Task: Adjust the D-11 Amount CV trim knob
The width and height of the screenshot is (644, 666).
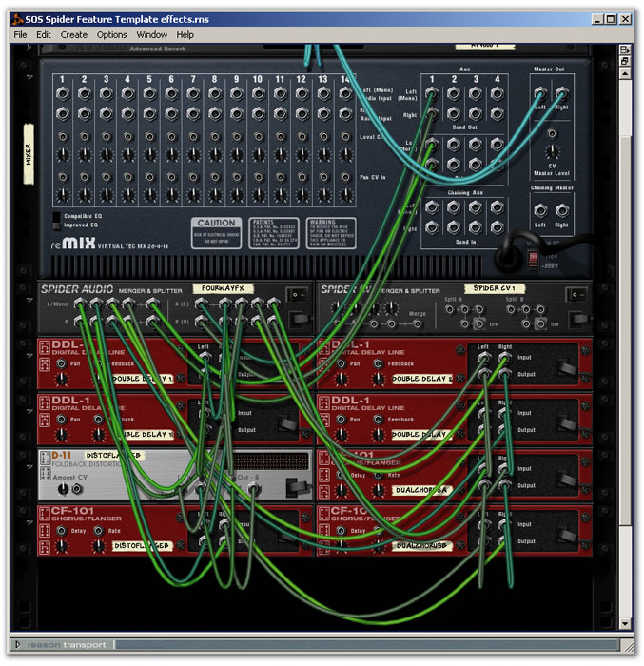Action: point(63,489)
